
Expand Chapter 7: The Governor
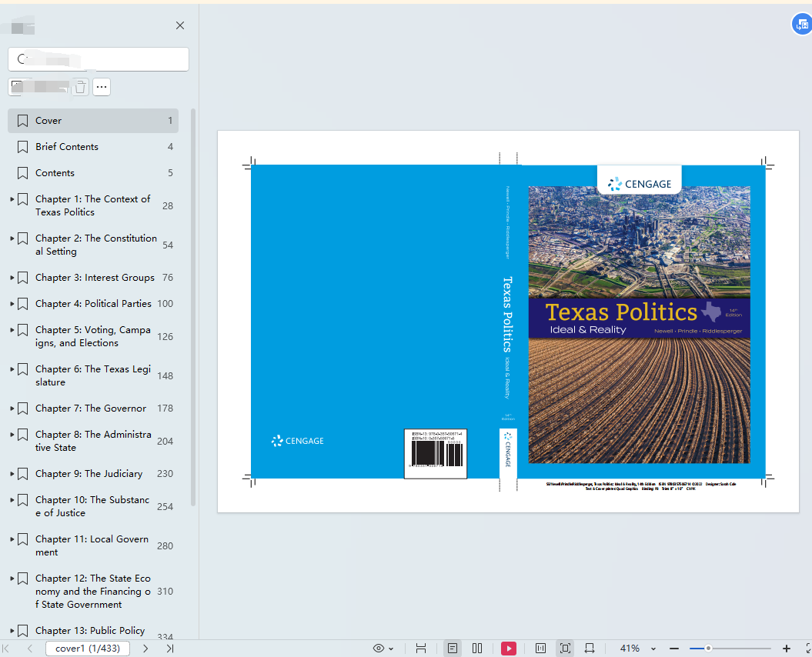coord(12,409)
